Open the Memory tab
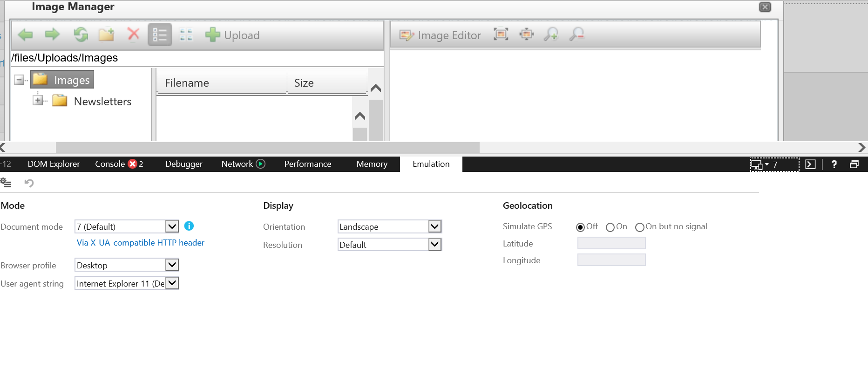 (372, 164)
